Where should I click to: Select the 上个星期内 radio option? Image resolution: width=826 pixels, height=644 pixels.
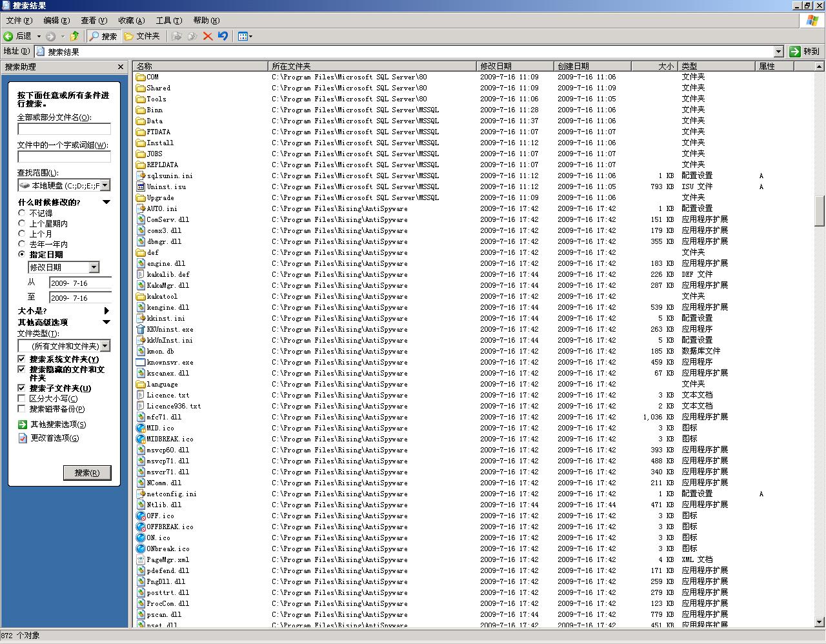point(22,223)
